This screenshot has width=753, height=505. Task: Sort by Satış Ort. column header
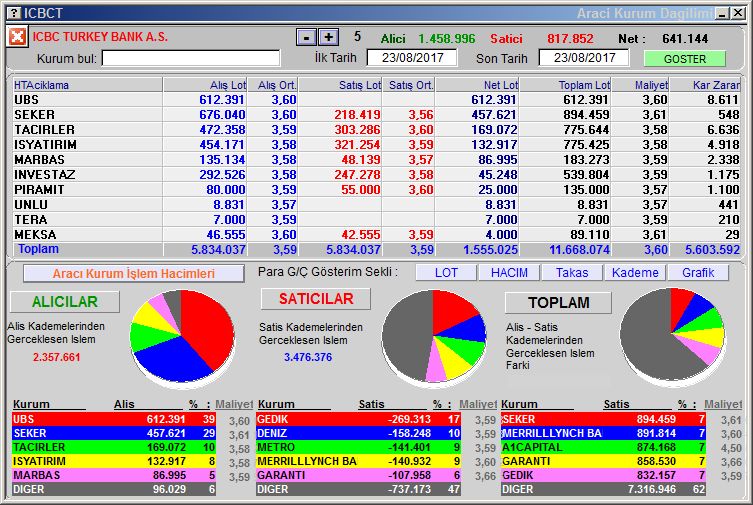click(x=408, y=85)
